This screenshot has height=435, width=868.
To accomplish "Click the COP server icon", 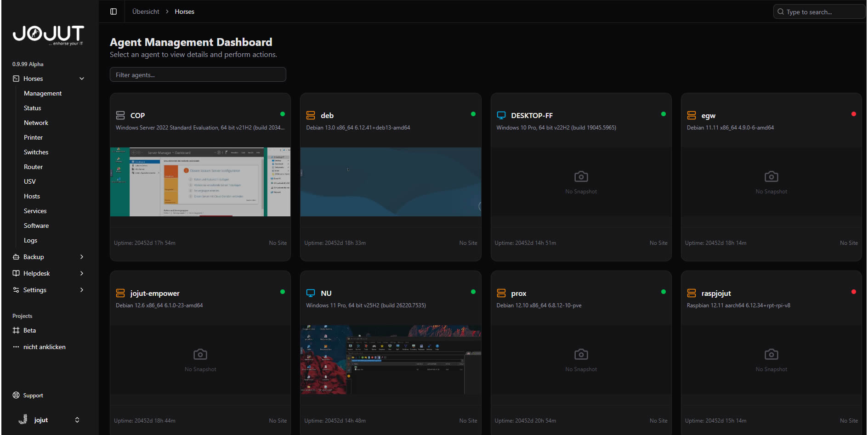I will coord(120,115).
